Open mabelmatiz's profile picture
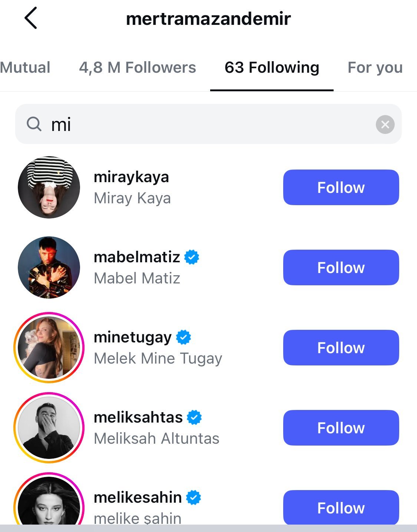The image size is (417, 532). click(49, 267)
